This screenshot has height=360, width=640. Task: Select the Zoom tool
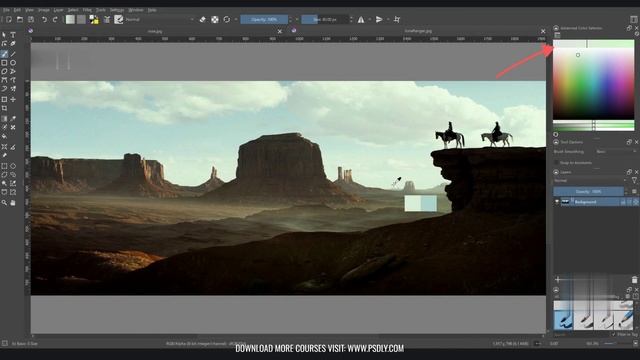(x=4, y=202)
